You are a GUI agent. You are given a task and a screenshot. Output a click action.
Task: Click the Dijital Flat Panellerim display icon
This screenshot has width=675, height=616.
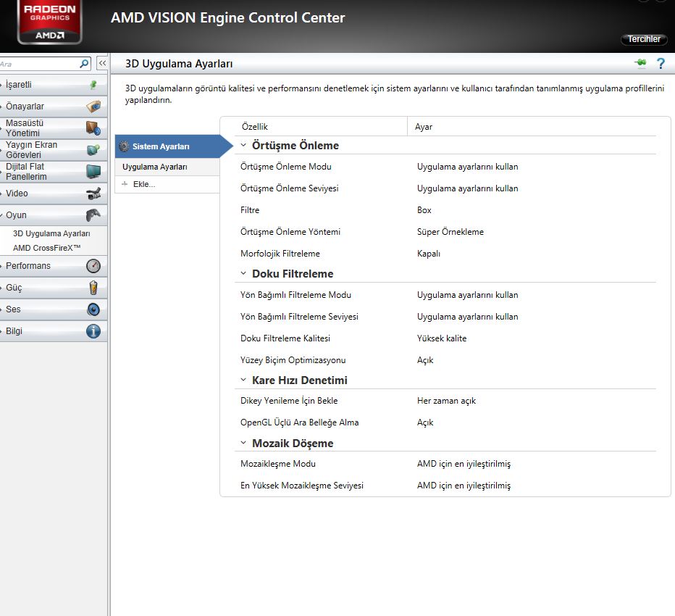[93, 172]
